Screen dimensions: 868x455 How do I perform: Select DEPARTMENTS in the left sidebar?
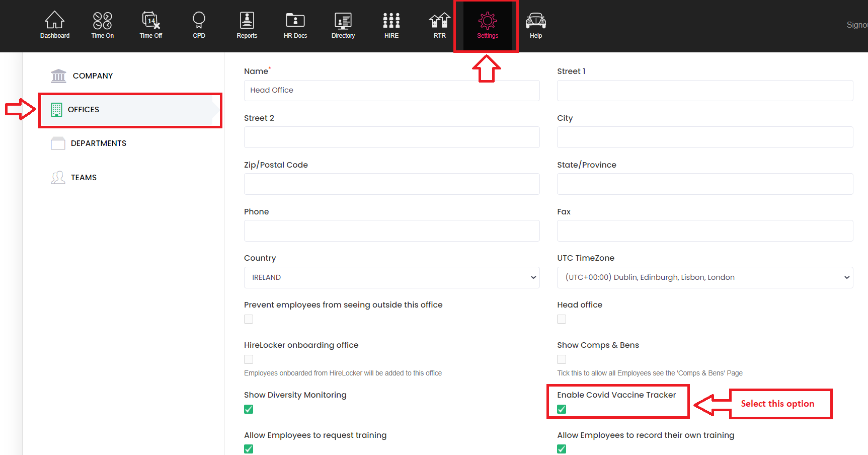click(98, 143)
